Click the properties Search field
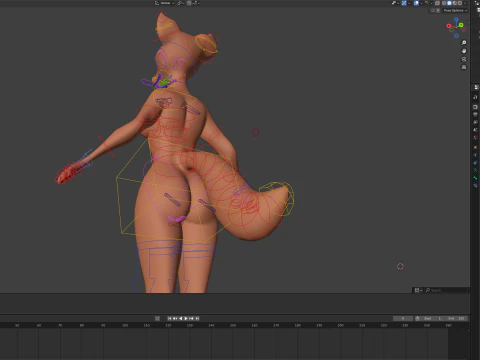Viewport: 480px width, 360px height. [447, 290]
